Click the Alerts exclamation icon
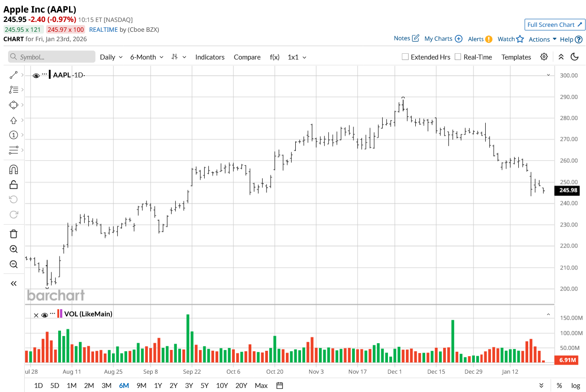Viewport: 586px width, 392px height. point(488,39)
